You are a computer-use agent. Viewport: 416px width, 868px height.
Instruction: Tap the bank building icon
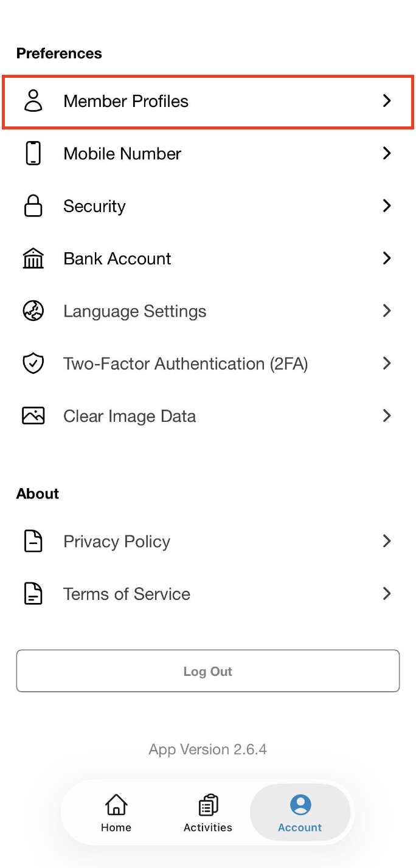pyautogui.click(x=33, y=258)
